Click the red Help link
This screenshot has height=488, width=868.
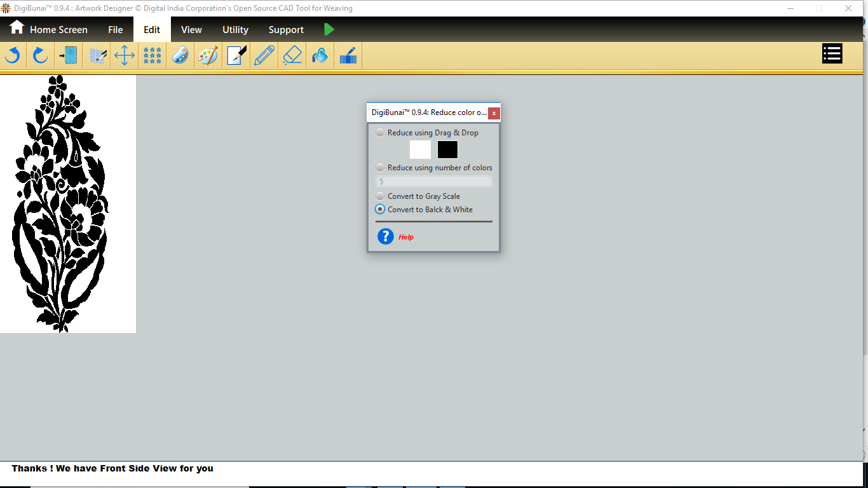click(406, 237)
